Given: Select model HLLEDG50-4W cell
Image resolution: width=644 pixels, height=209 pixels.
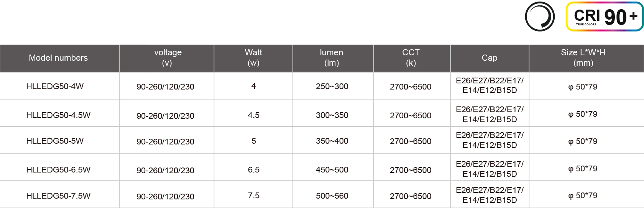Looking at the screenshot, I should point(55,86).
